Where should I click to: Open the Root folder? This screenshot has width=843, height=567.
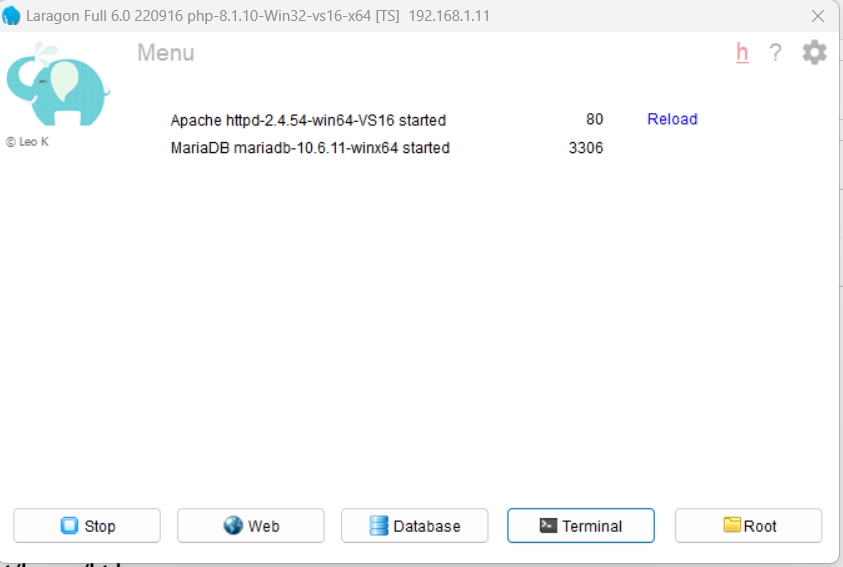(x=748, y=526)
